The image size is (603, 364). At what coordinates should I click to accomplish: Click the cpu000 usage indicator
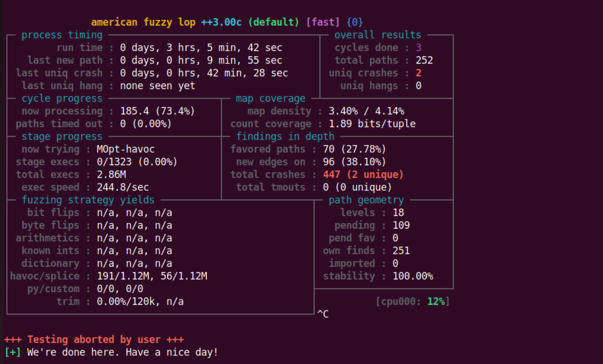[413, 302]
